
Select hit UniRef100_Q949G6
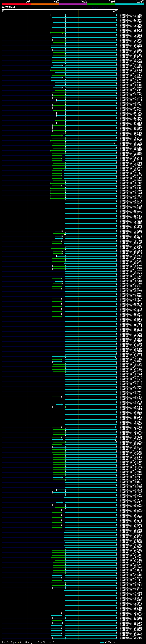pos(131,30)
